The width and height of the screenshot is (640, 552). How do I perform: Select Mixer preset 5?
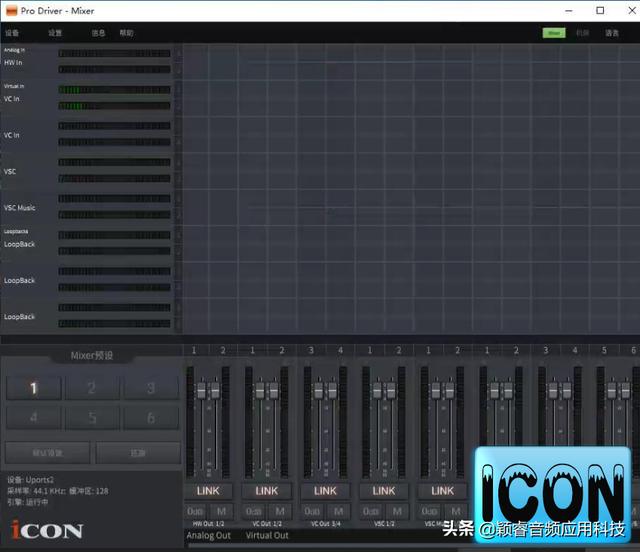(x=92, y=418)
